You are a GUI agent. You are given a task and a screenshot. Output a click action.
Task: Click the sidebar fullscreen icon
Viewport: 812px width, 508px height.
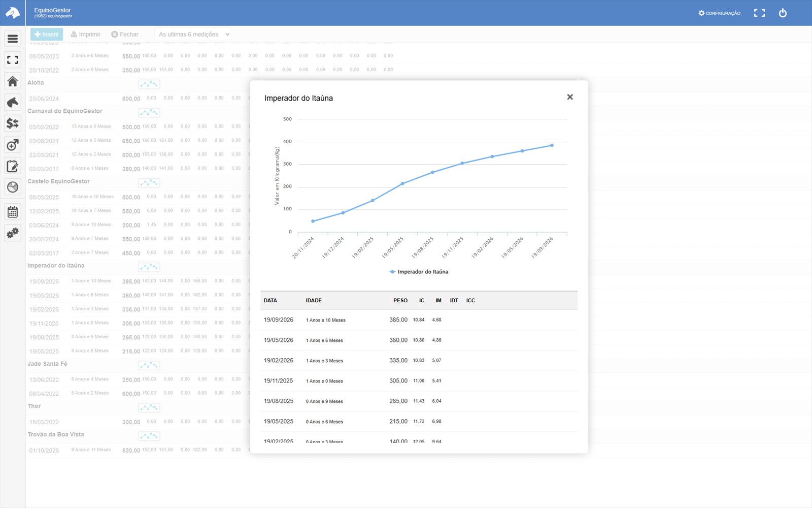pos(13,60)
